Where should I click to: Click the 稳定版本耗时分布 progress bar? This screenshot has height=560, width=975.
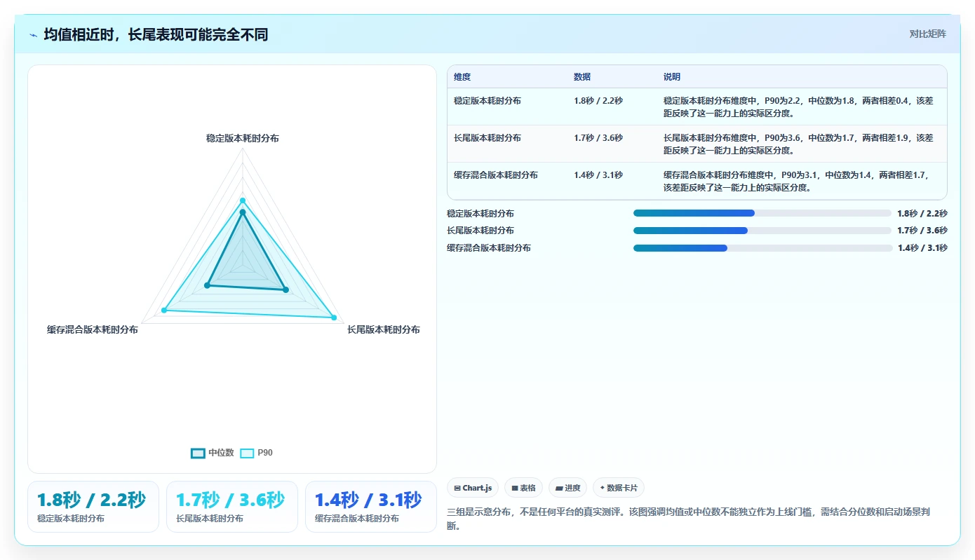pyautogui.click(x=762, y=213)
